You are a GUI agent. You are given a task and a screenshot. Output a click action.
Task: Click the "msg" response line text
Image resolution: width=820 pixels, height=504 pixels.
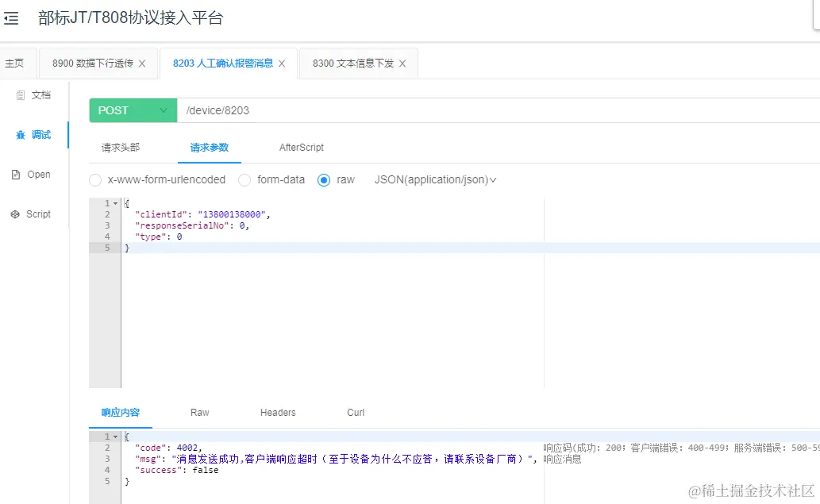click(x=336, y=459)
